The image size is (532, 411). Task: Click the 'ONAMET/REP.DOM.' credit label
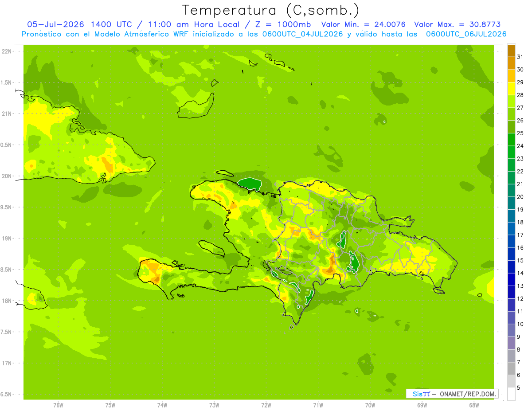coord(468,394)
